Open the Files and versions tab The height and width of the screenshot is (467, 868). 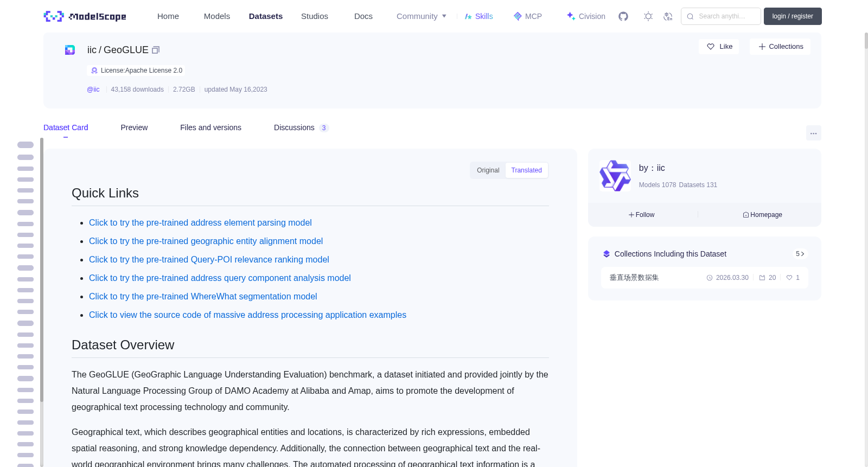[x=210, y=127]
